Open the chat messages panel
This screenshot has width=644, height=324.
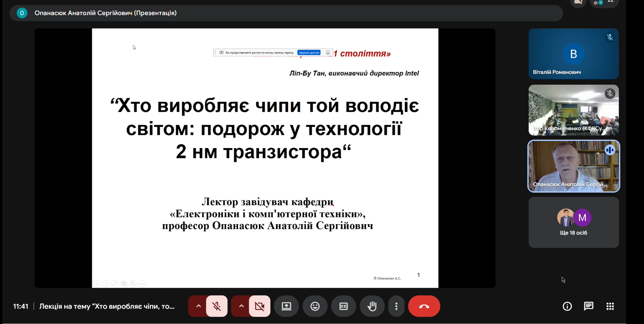point(589,306)
